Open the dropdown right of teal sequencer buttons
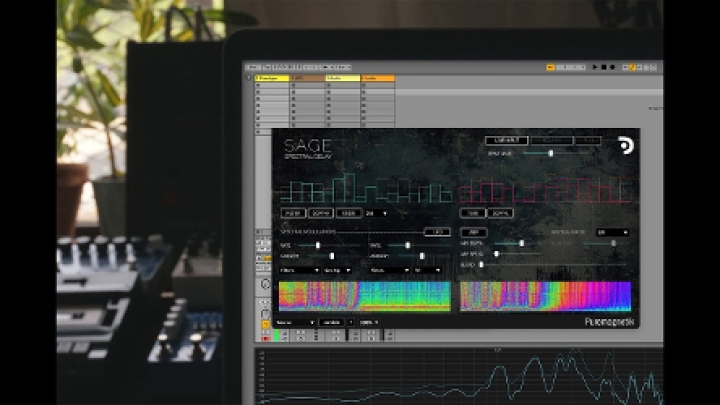 click(x=376, y=214)
